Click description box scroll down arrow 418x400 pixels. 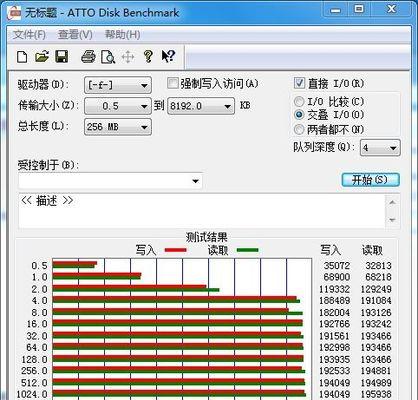pyautogui.click(x=392, y=220)
